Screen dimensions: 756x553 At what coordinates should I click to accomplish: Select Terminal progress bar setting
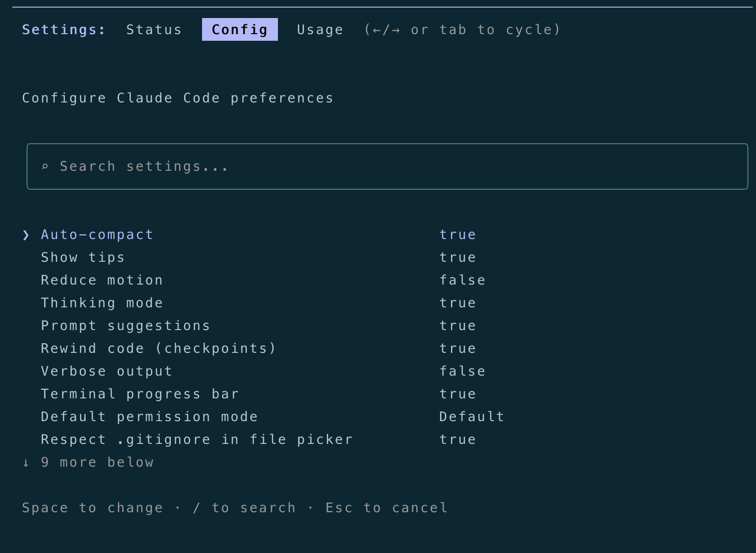click(140, 394)
